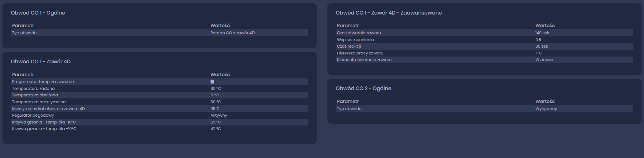The width and height of the screenshot is (644, 158).
Task: Select the Temperatura zadana 60 °C value
Action: [216, 88]
